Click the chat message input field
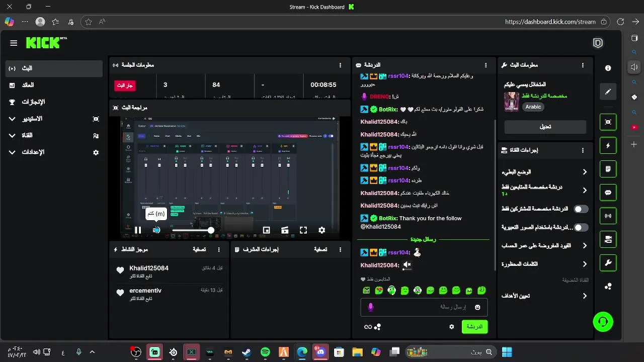Screen dimensions: 644x362 [424, 307]
